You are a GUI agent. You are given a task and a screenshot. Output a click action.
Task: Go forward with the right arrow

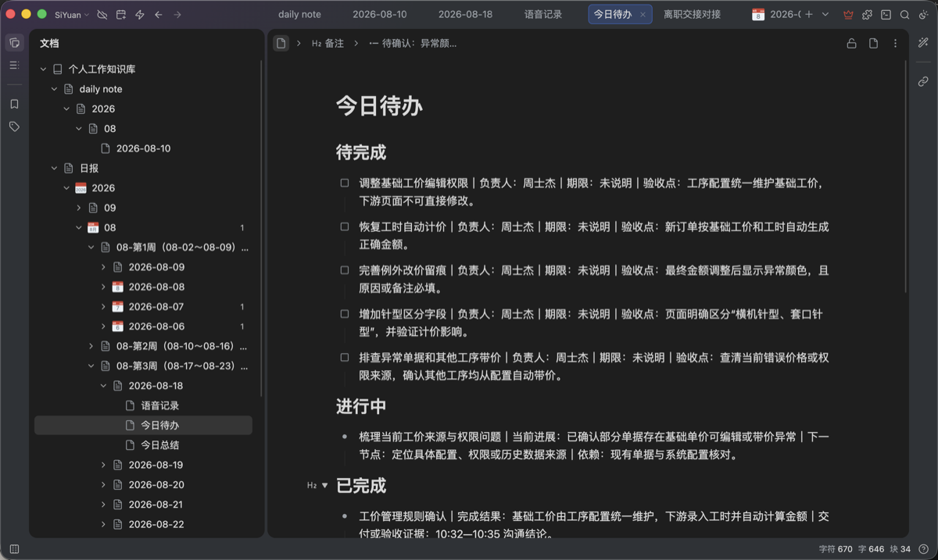[177, 15]
